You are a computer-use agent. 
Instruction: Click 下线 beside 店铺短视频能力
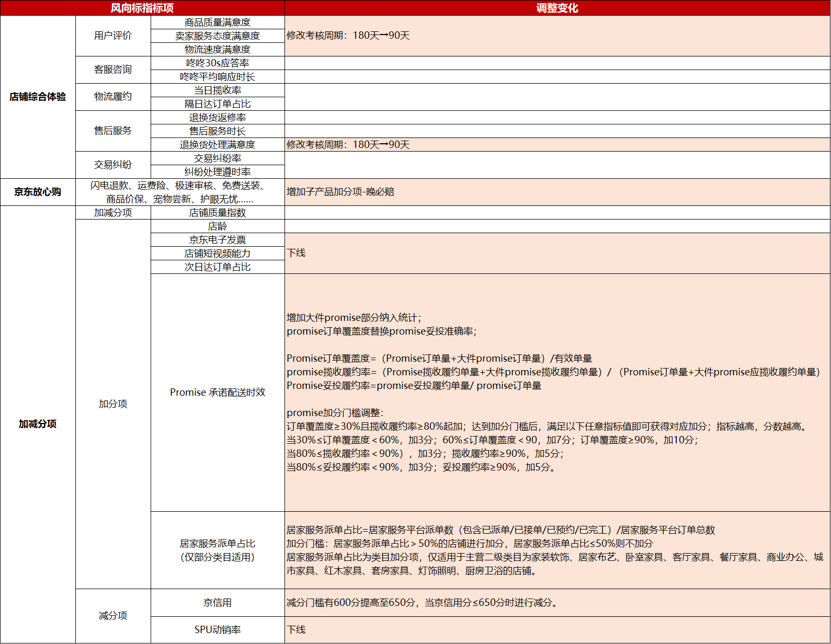click(x=557, y=254)
